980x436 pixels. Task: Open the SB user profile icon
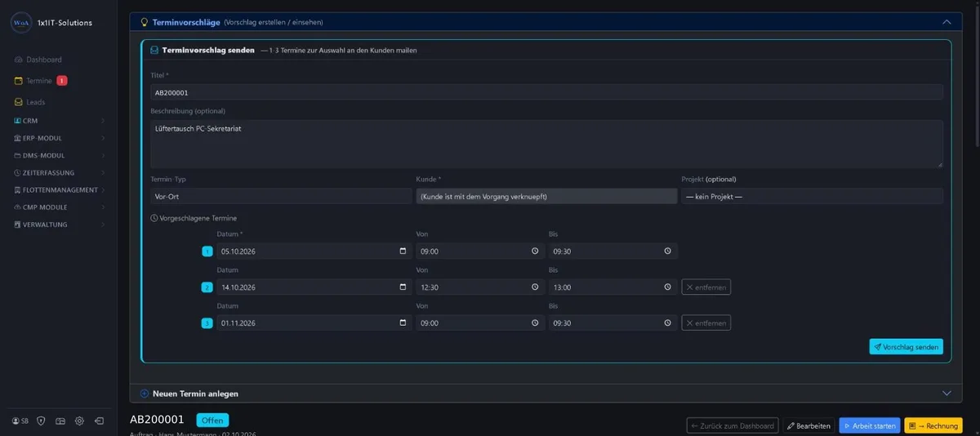click(x=20, y=420)
